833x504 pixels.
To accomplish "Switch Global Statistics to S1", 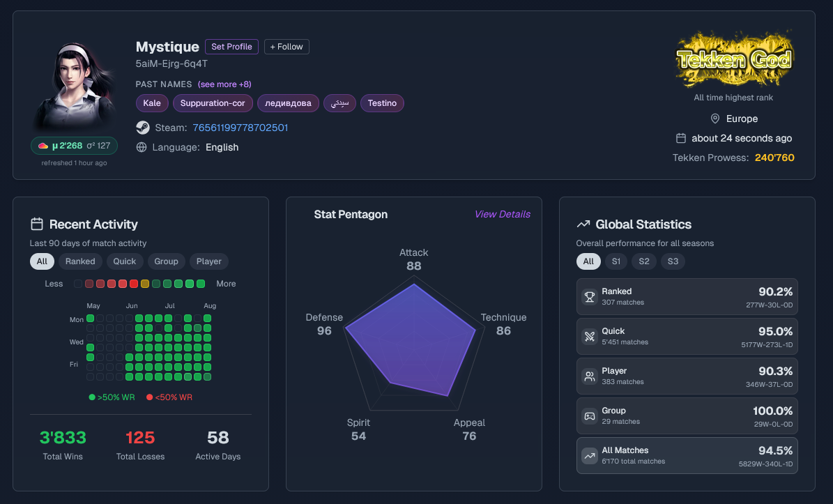I will point(616,261).
